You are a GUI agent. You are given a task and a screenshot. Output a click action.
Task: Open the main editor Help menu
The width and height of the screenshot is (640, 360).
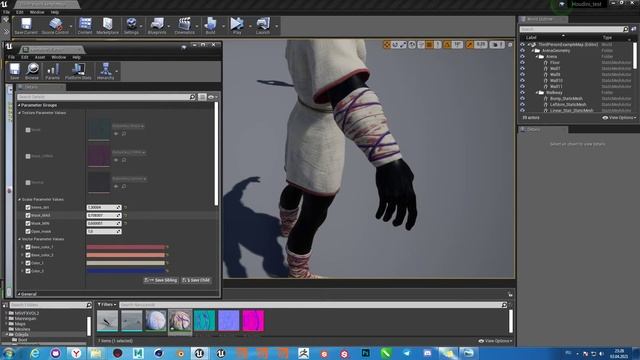click(55, 12)
